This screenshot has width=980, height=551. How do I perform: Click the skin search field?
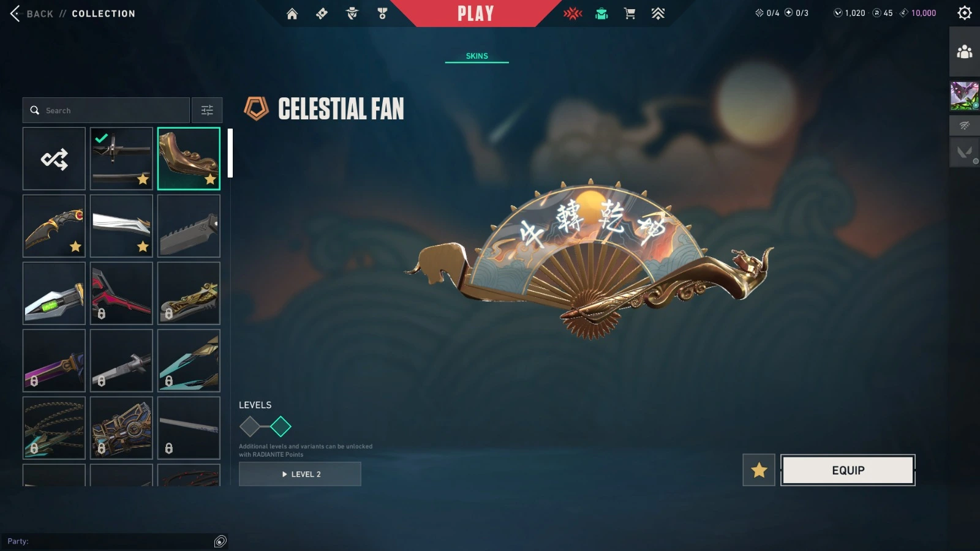point(106,110)
